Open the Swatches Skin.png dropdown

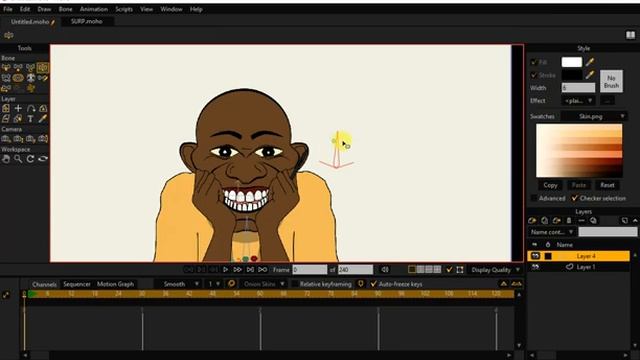click(x=595, y=116)
